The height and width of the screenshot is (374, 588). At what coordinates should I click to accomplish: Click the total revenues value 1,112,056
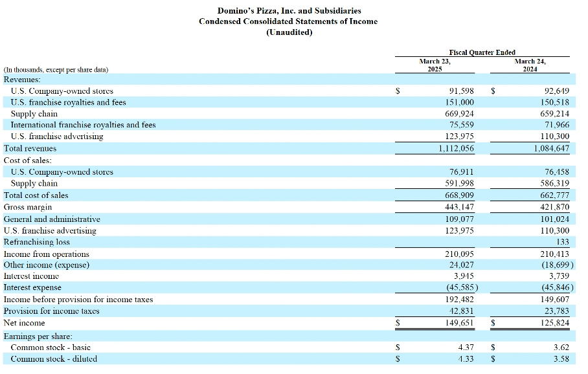[x=456, y=148]
